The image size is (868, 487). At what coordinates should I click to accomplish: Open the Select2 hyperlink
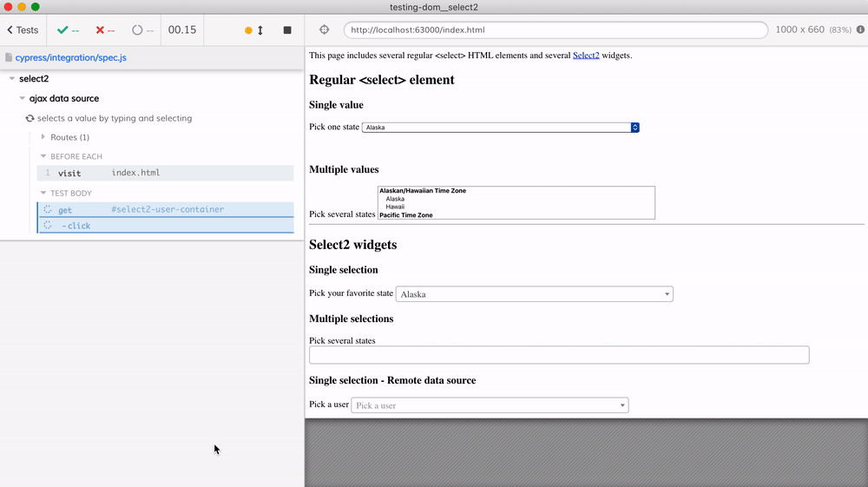[x=586, y=56]
